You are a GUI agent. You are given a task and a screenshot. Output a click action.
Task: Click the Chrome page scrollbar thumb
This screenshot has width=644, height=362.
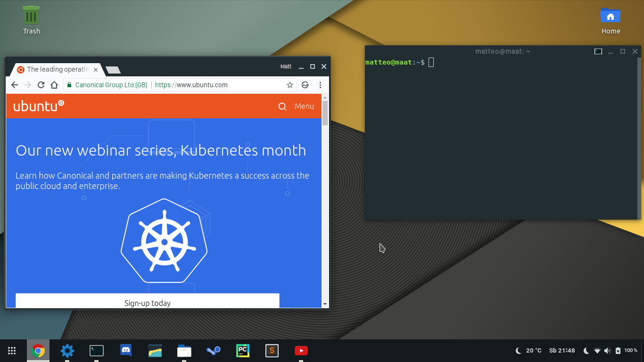tap(325, 113)
